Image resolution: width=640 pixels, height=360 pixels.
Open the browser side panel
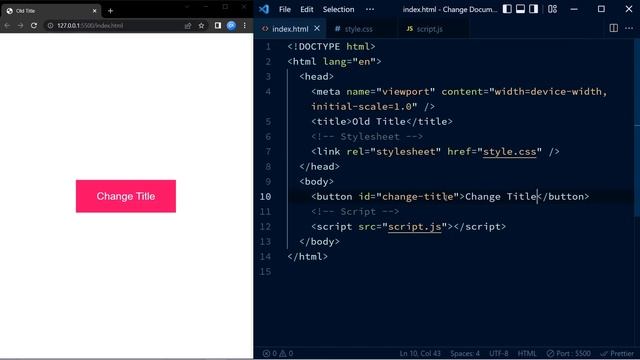point(218,25)
